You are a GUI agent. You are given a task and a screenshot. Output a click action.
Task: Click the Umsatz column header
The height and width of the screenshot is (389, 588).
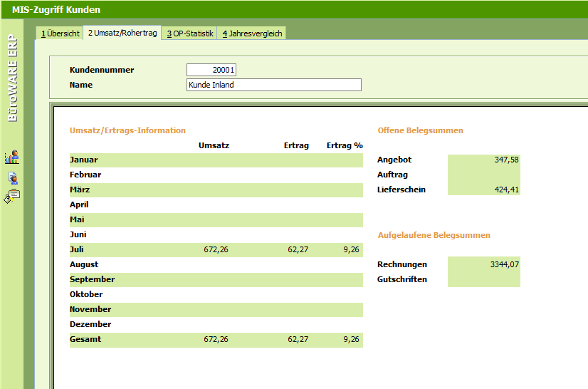pos(214,145)
